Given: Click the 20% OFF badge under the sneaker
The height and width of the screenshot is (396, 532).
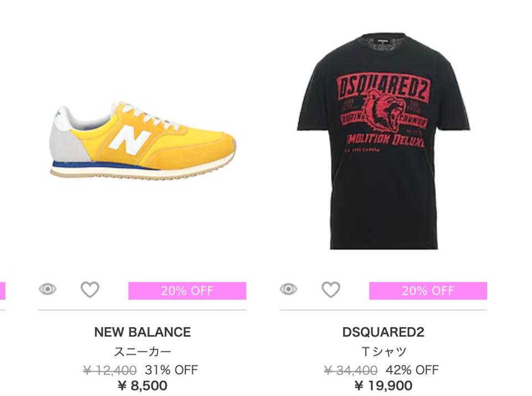Looking at the screenshot, I should click(x=187, y=291).
